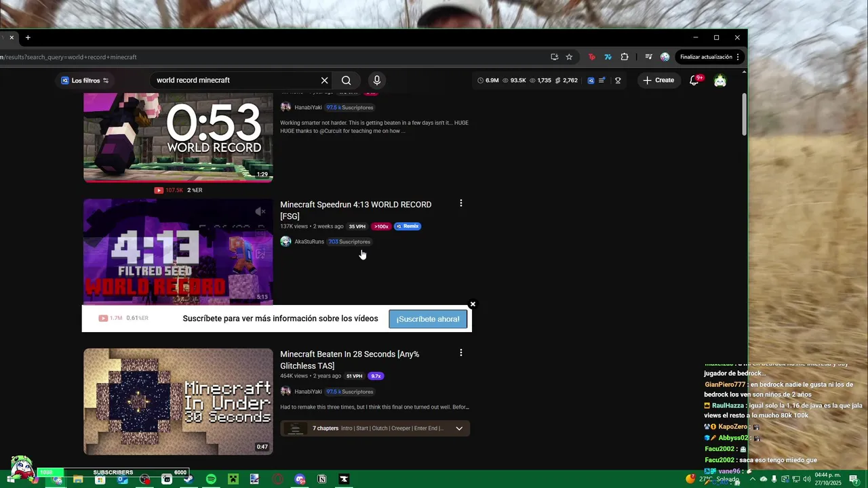
Task: Open Chrome's three-dot menu
Action: coord(738,57)
